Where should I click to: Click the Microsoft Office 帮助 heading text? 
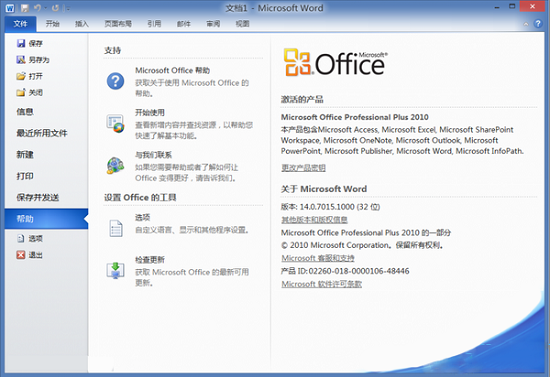tap(172, 70)
